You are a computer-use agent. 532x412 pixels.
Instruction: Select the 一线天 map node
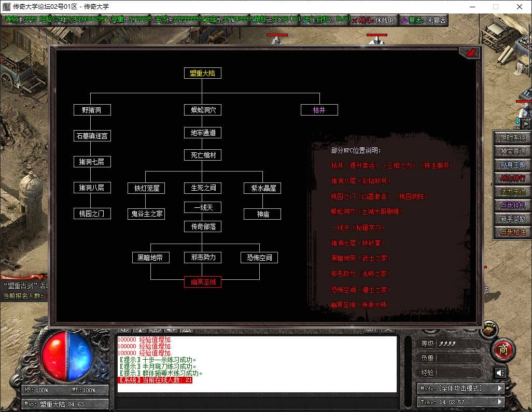203,207
